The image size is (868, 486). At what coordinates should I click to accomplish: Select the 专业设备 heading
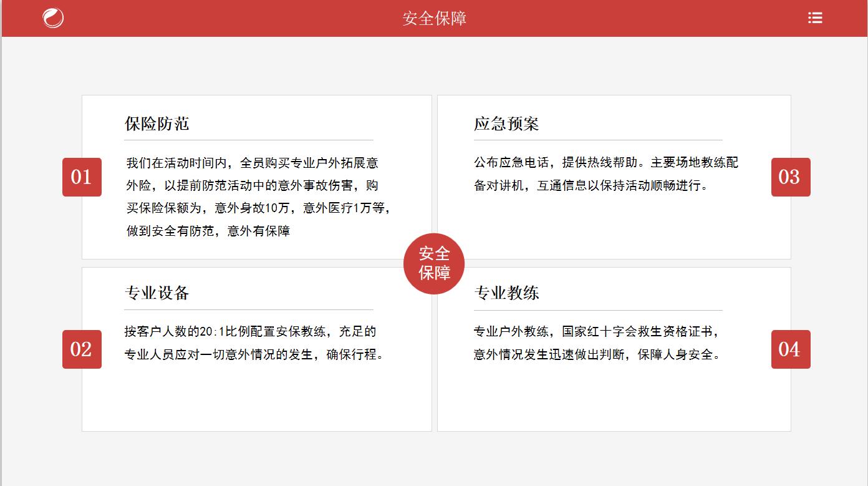[157, 293]
